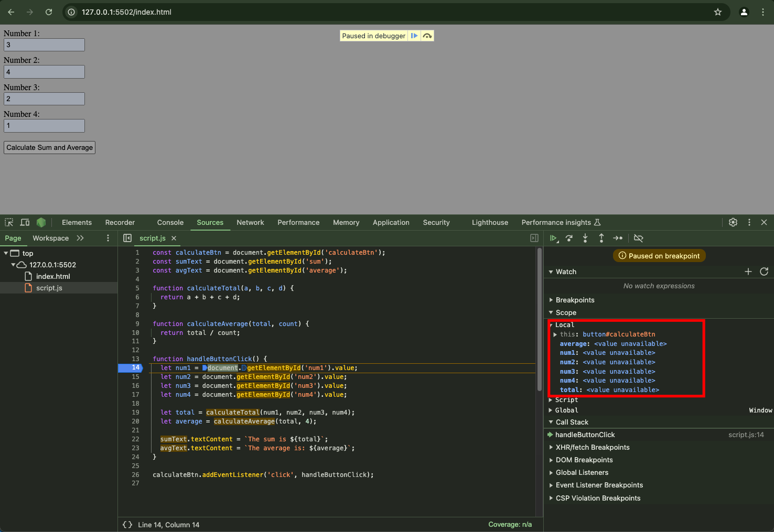Open the Recorder tab
This screenshot has width=774, height=532.
tap(120, 222)
